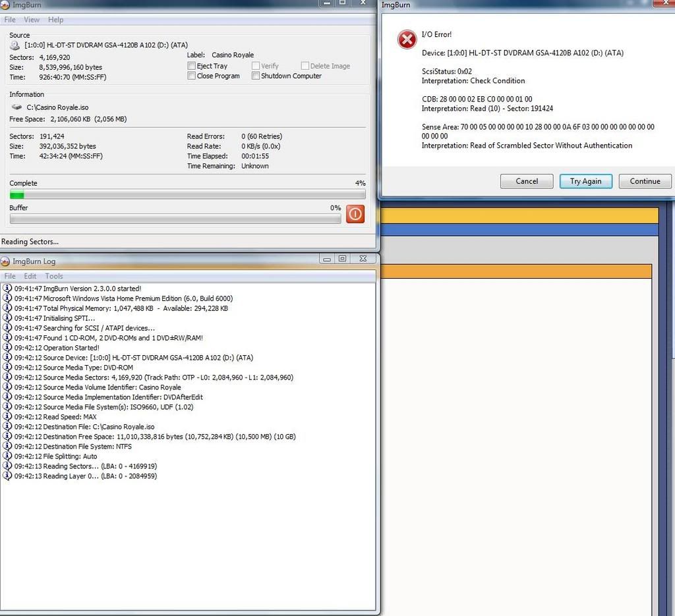This screenshot has height=616, width=675.
Task: Click info icon beside 'Reading Layer 0' log line
Action: tap(7, 476)
